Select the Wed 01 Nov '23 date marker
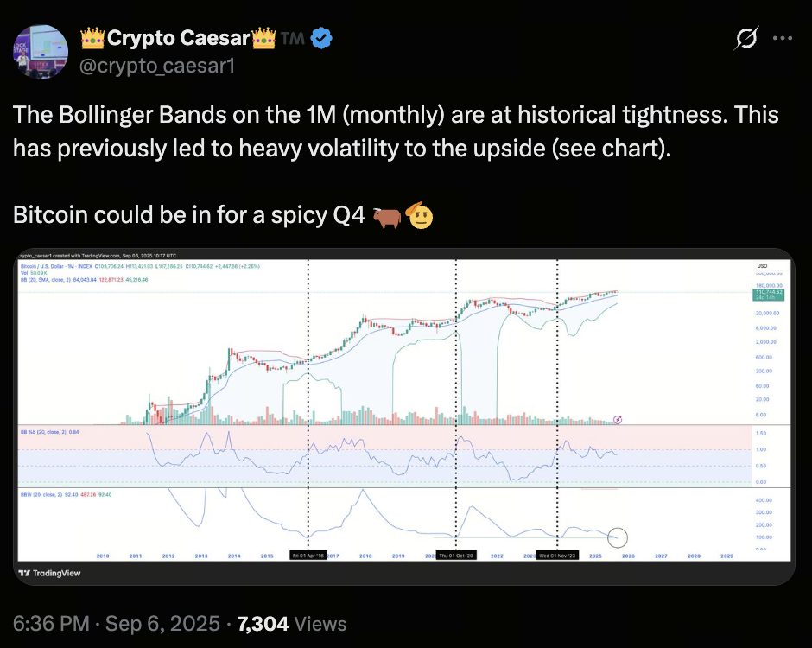Viewport: 812px width, 648px height. [557, 556]
